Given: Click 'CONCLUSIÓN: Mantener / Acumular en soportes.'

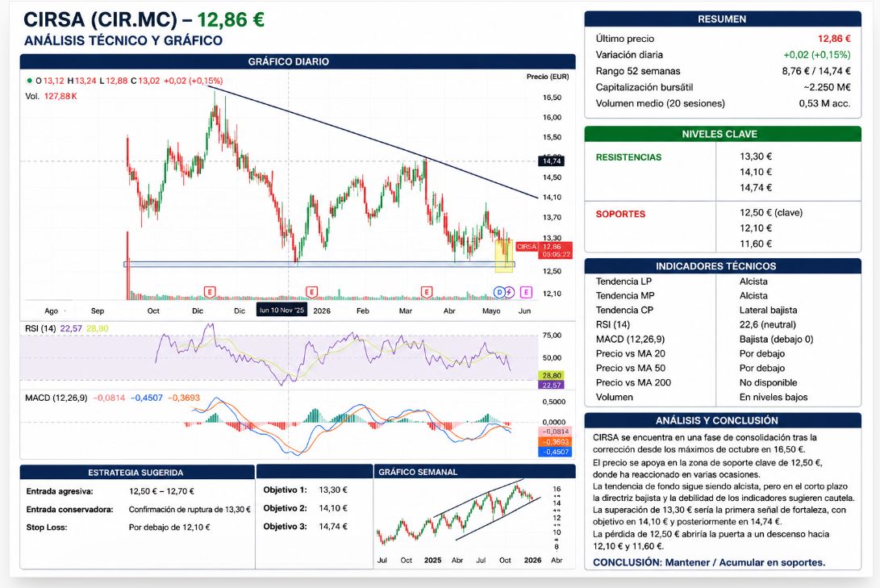Looking at the screenshot, I should (709, 562).
